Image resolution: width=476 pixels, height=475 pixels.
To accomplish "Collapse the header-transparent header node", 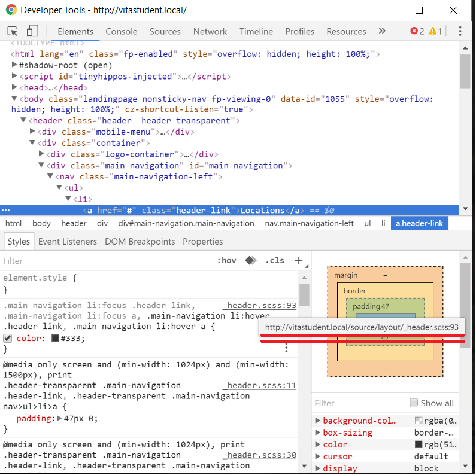I will (23, 120).
